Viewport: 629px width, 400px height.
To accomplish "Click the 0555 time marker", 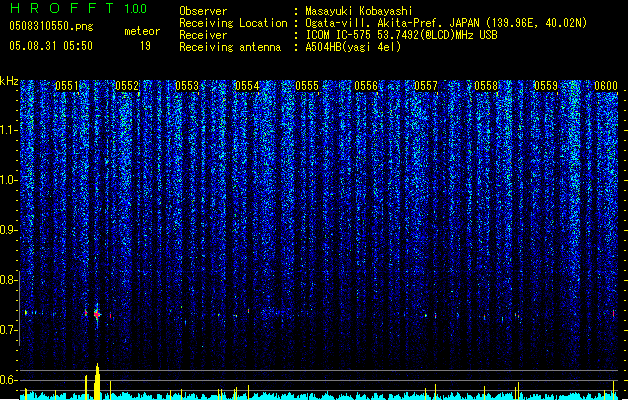I will [x=307, y=86].
